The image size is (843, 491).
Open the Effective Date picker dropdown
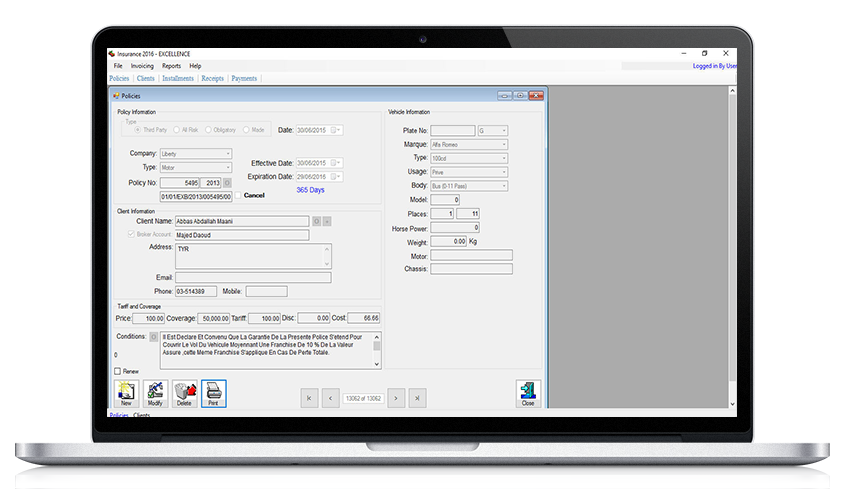[335, 163]
